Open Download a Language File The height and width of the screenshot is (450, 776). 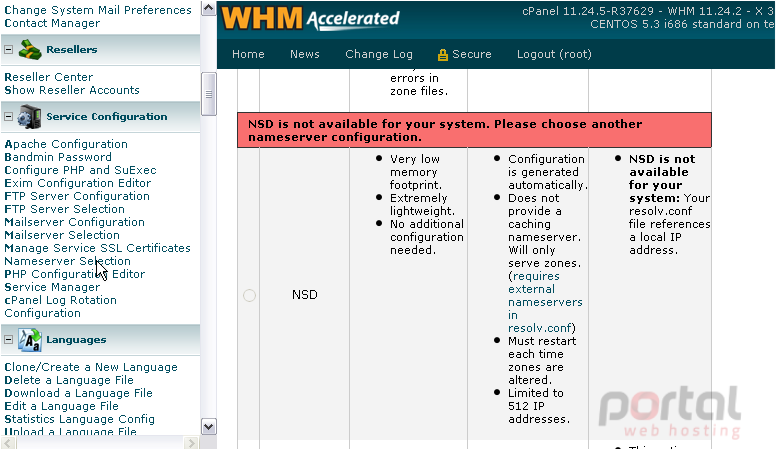tap(78, 393)
